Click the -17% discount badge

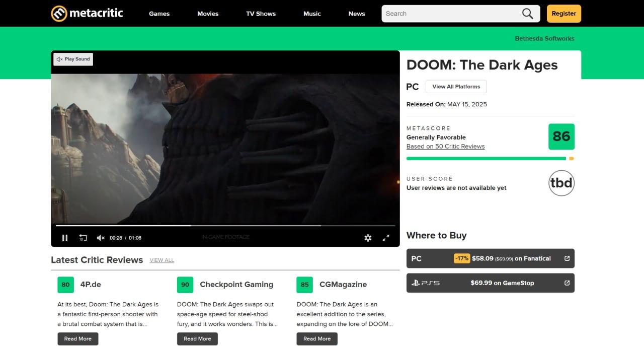(x=462, y=258)
